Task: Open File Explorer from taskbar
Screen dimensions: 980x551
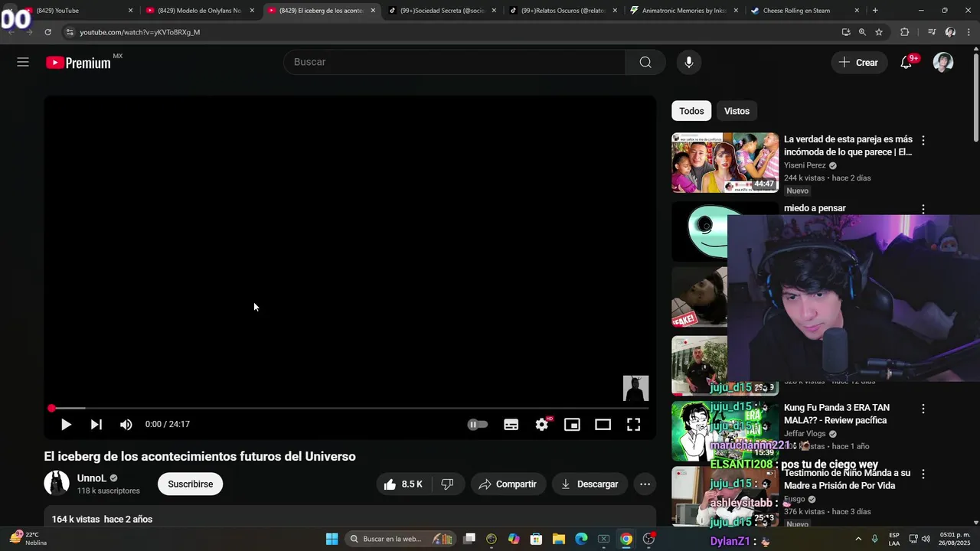Action: tap(558, 539)
